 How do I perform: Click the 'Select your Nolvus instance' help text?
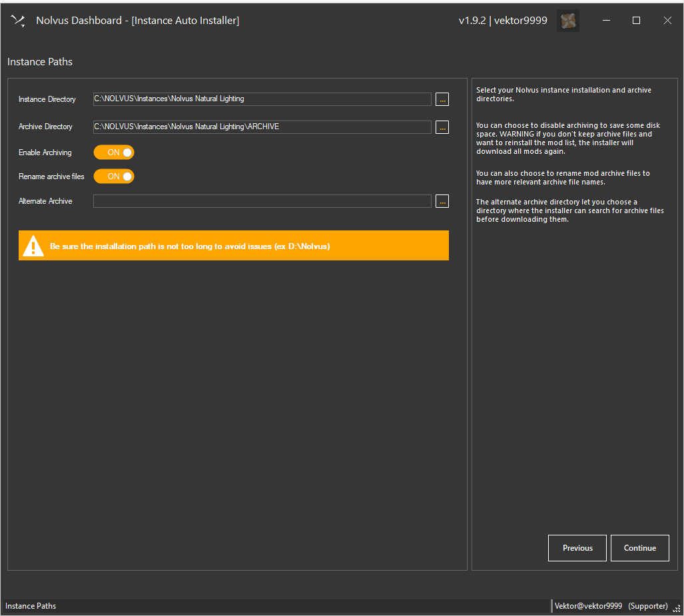(563, 95)
